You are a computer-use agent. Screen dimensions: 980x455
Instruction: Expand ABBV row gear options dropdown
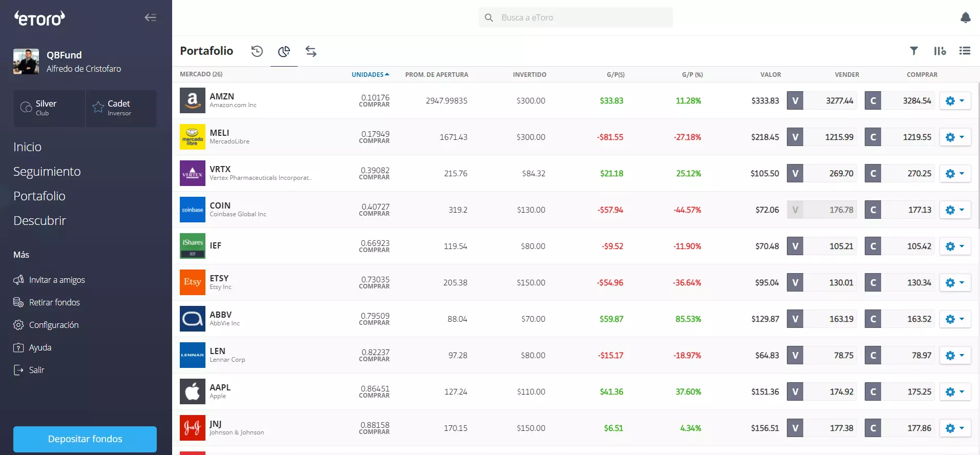tap(955, 319)
